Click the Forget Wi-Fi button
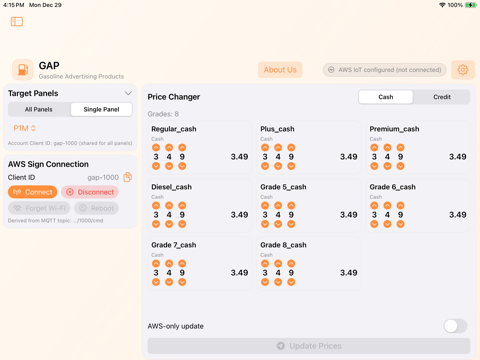 39,208
